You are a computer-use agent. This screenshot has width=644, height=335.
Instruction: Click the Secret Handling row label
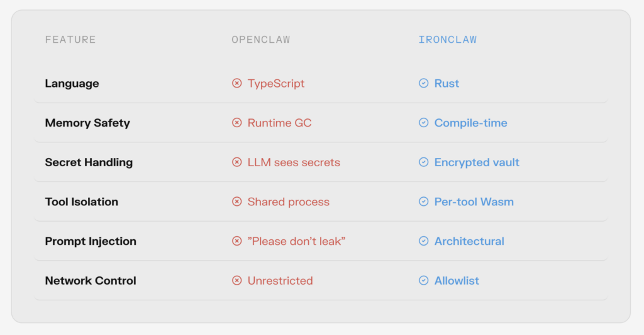(89, 162)
